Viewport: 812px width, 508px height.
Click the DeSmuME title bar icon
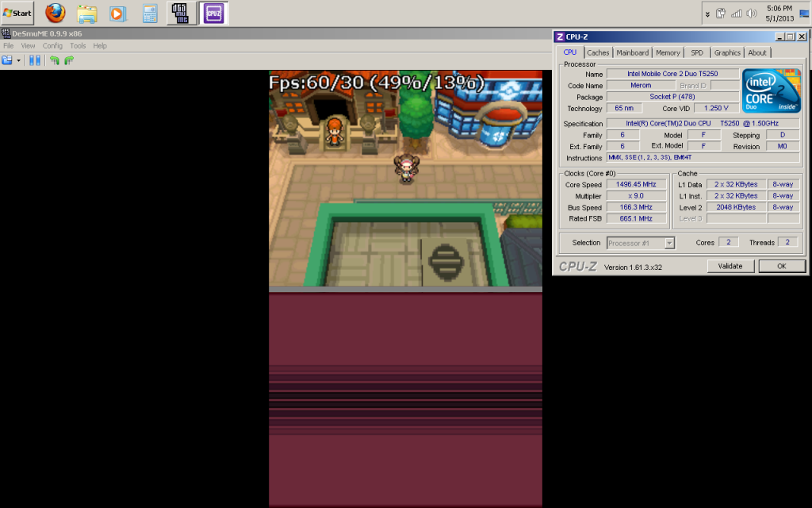point(6,33)
